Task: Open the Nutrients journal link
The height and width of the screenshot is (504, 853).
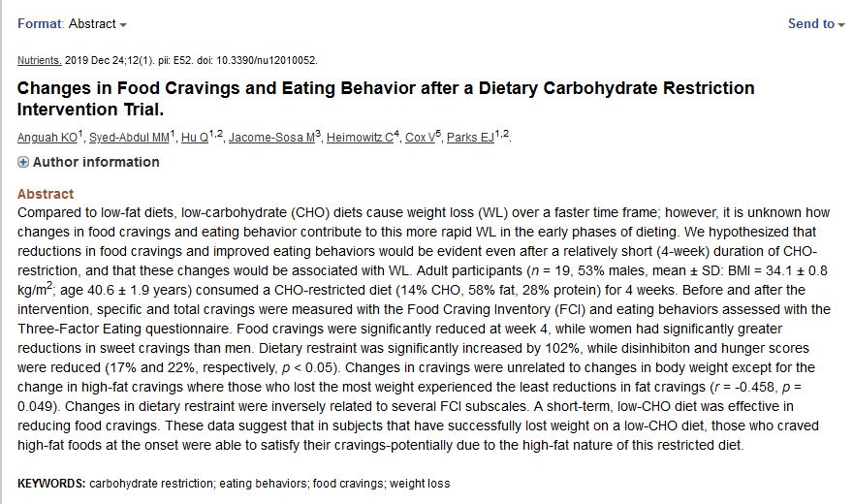Action: tap(39, 60)
